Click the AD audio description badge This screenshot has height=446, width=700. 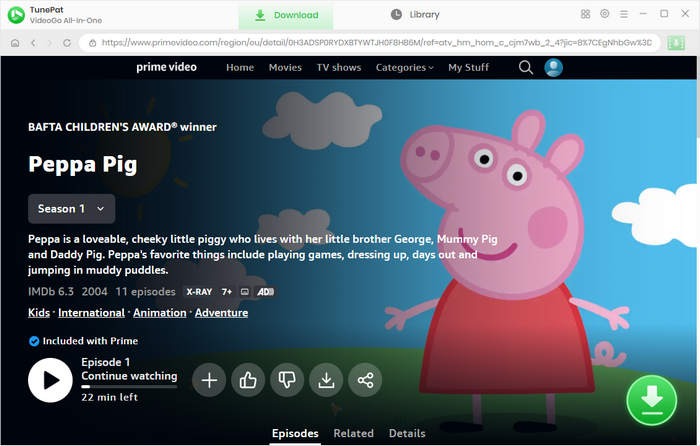(265, 292)
